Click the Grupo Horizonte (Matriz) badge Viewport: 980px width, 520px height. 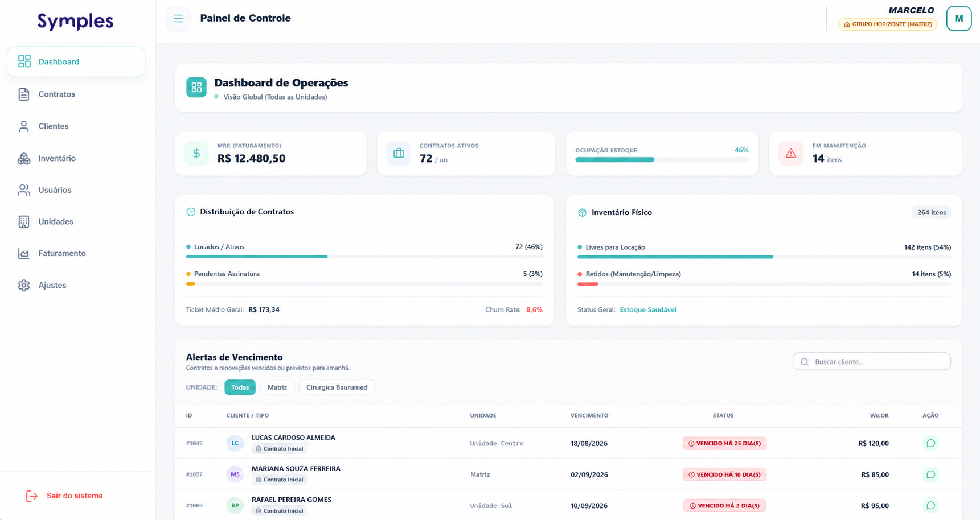click(x=887, y=24)
